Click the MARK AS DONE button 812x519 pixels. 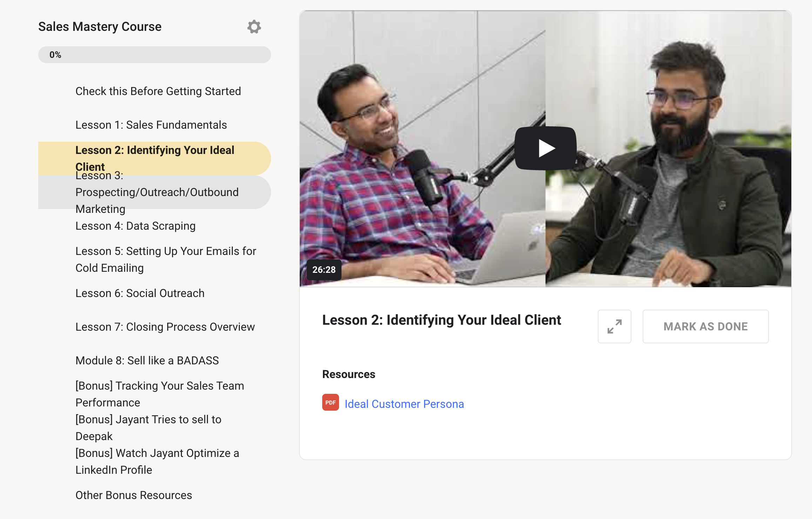tap(705, 326)
